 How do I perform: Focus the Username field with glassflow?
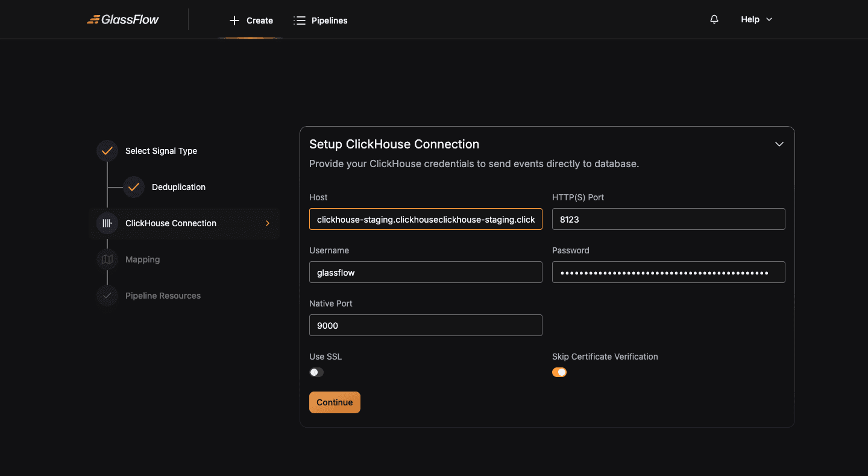426,272
